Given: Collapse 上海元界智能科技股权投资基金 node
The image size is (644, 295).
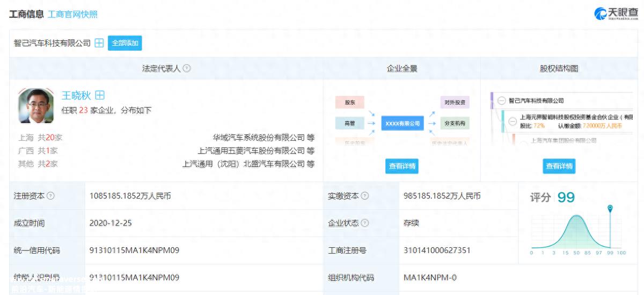Looking at the screenshot, I should pos(512,121).
